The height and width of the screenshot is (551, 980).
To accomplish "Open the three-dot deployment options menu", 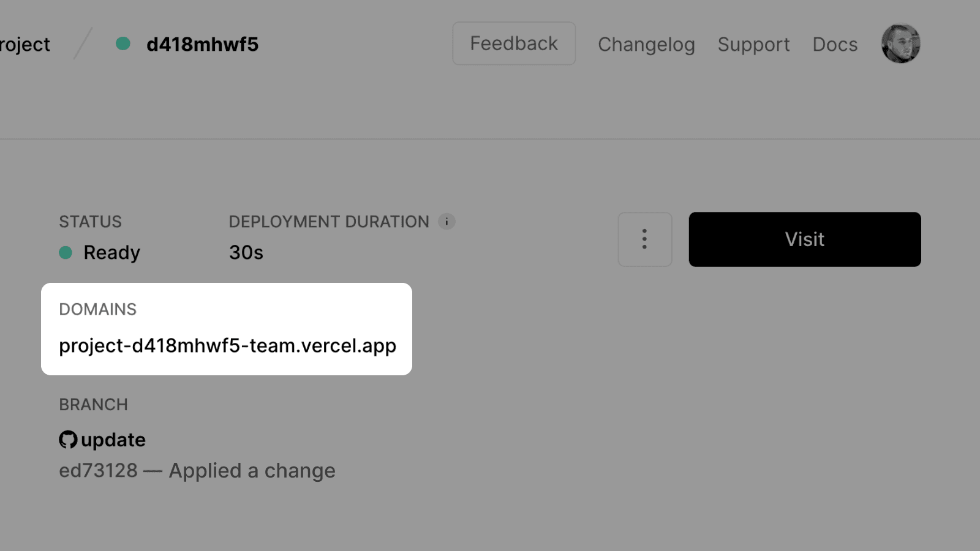I will tap(644, 239).
